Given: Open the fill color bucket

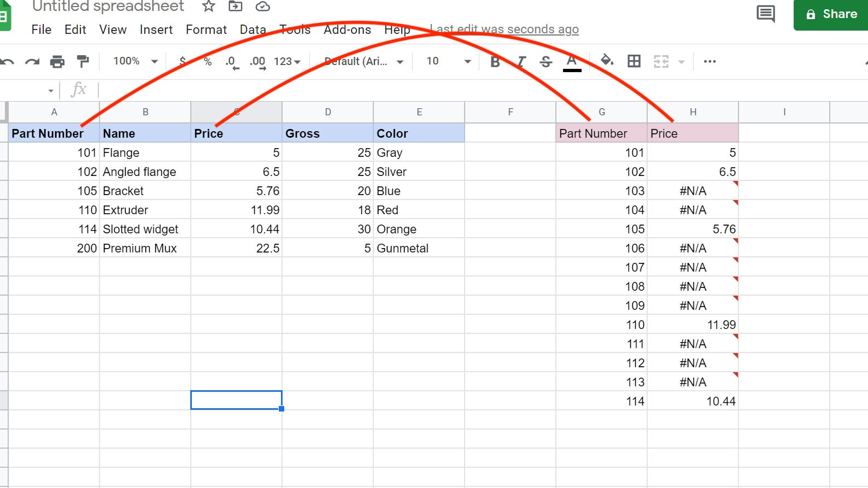Looking at the screenshot, I should [x=607, y=61].
